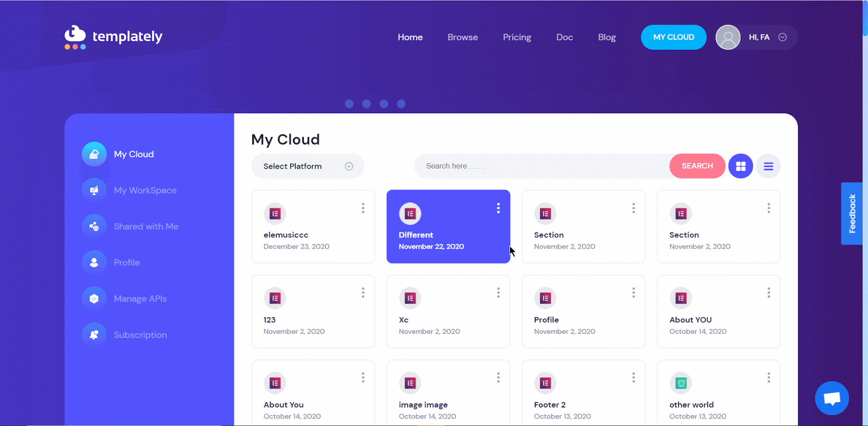The width and height of the screenshot is (868, 426).
Task: Open the Pricing navigation menu item
Action: point(516,37)
